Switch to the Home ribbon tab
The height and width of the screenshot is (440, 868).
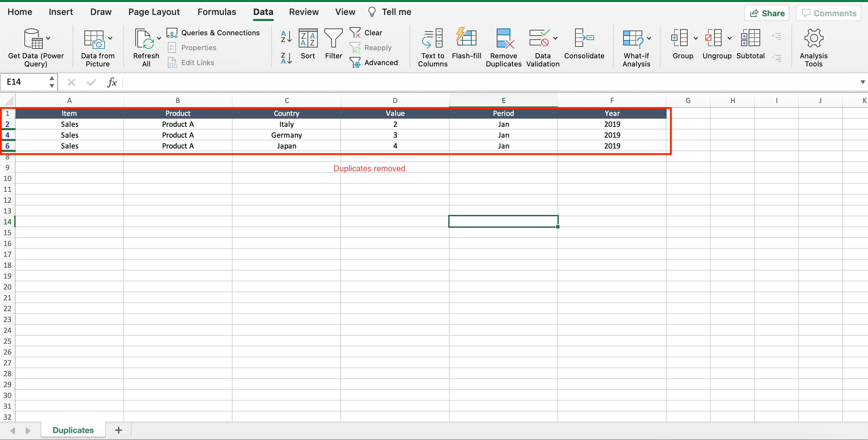[20, 12]
